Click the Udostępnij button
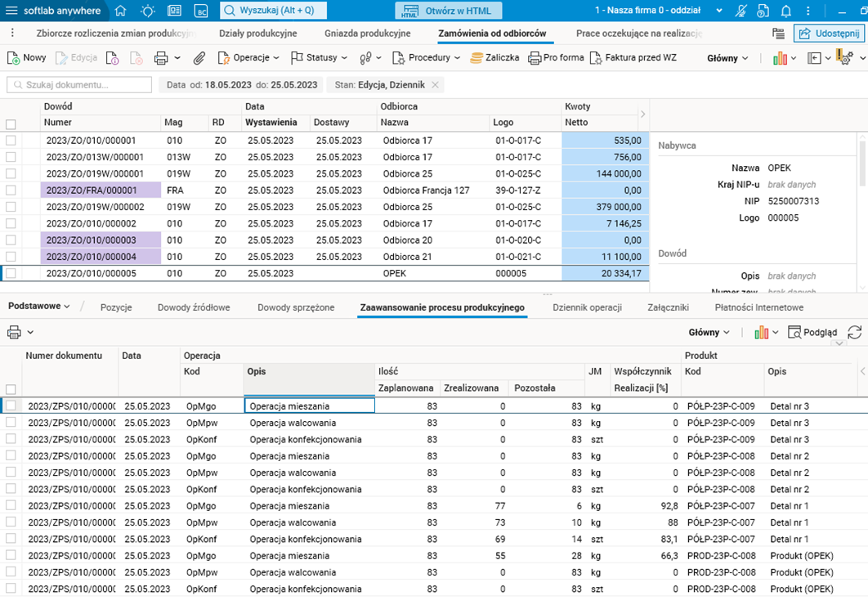868x605 pixels. coord(829,34)
